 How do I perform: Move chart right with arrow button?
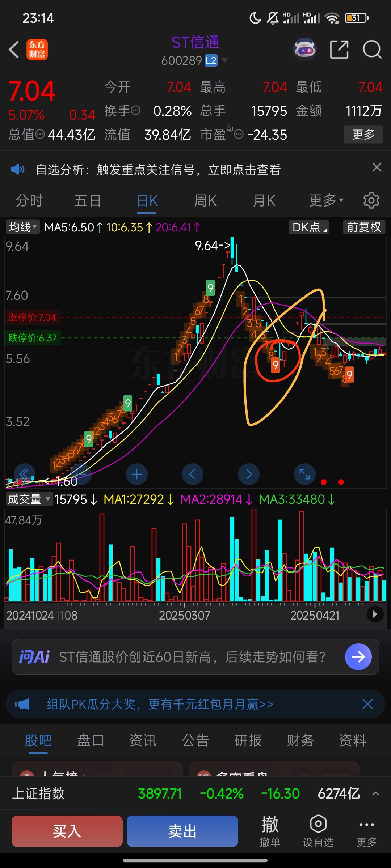point(249,474)
